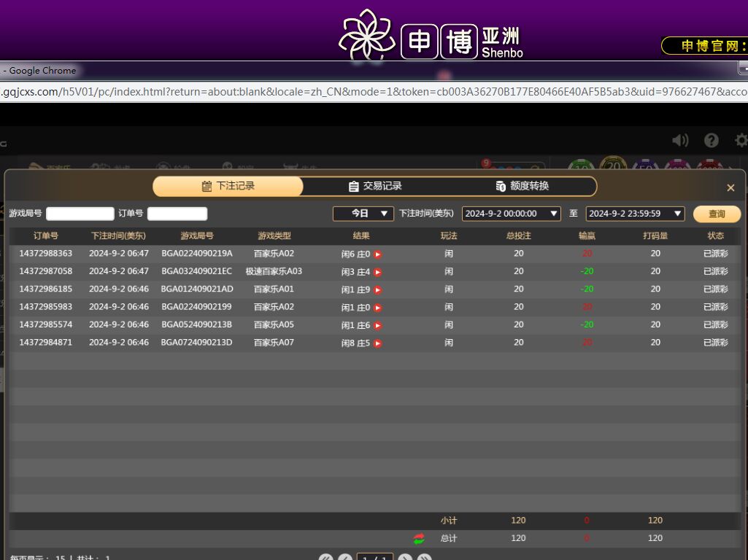This screenshot has height=560, width=748.
Task: Play result video for order 14372988363
Action: pyautogui.click(x=378, y=254)
